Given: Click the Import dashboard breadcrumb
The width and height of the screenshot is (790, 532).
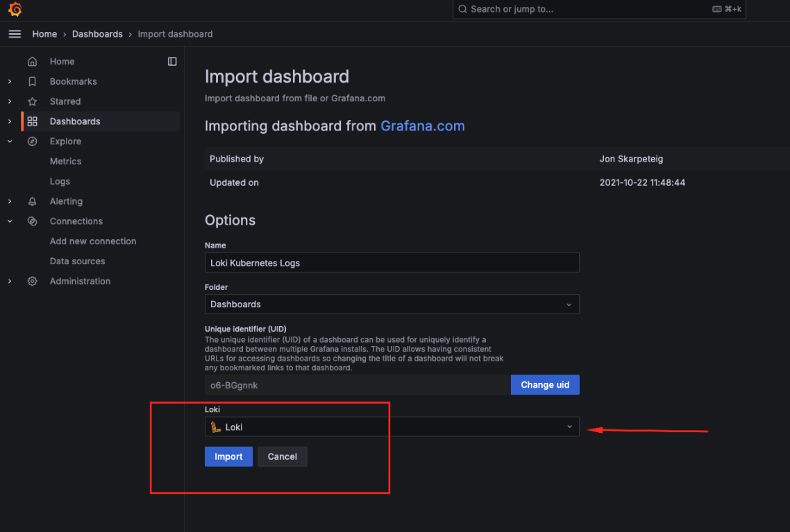Looking at the screenshot, I should [176, 34].
